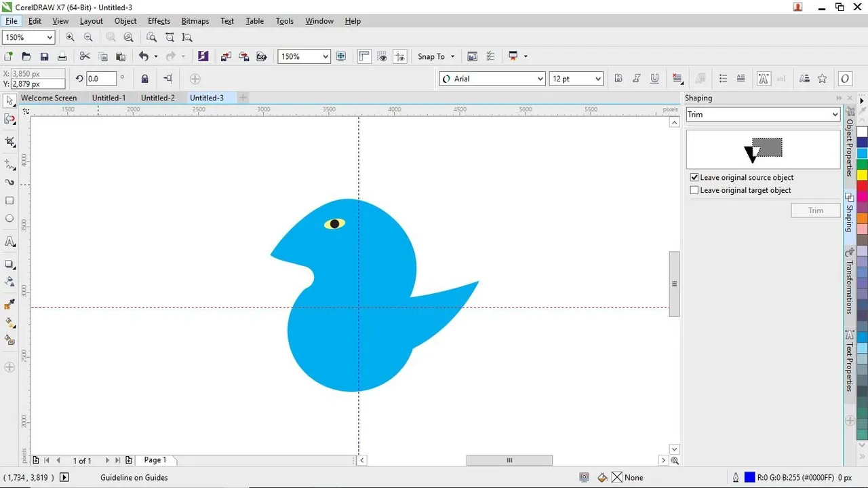
Task: Click the Page 1 tab at bottom
Action: (x=155, y=460)
